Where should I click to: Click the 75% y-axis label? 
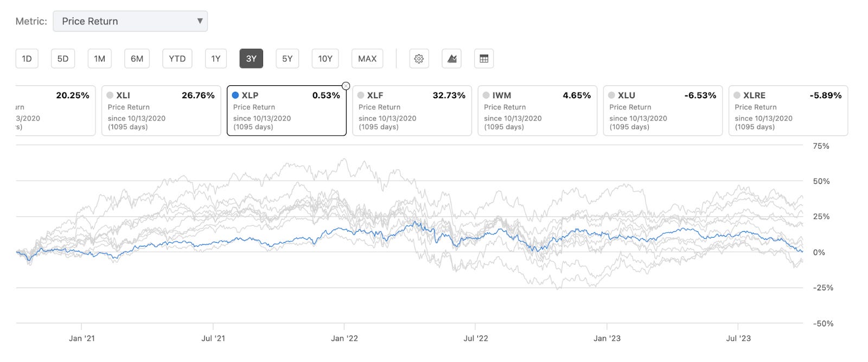coord(821,146)
